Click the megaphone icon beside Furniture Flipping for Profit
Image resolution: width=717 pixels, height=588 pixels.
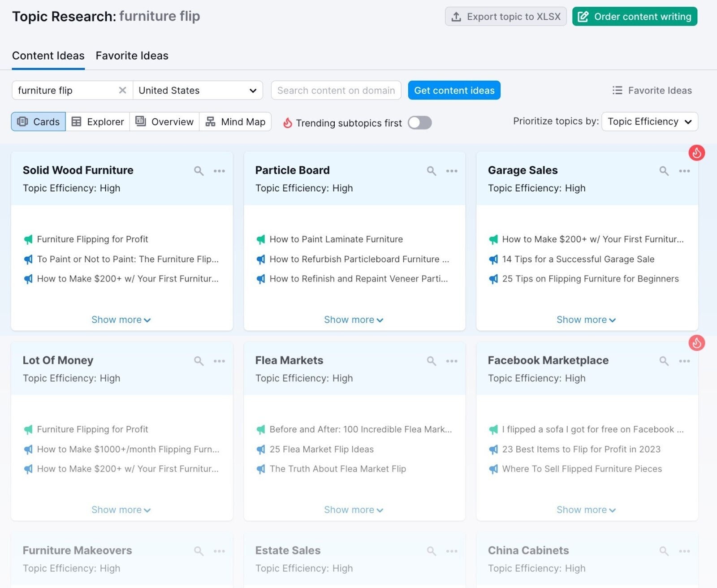pyautogui.click(x=28, y=239)
